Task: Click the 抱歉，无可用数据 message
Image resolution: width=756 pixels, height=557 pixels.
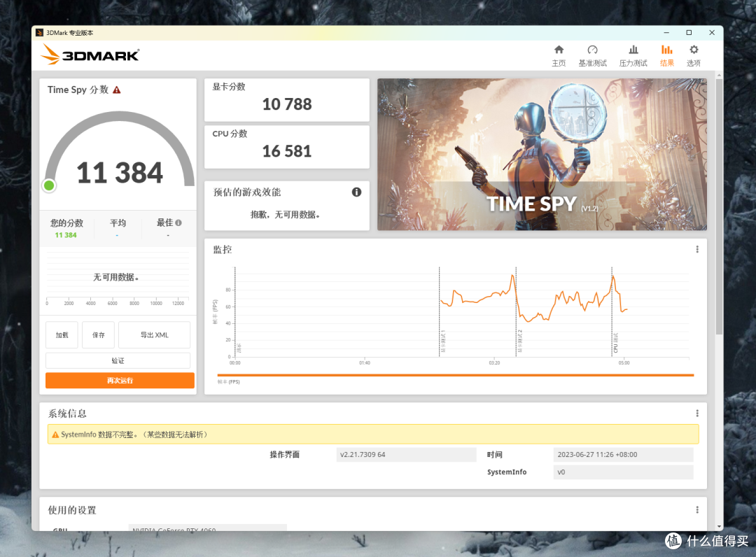Action: coord(286,214)
